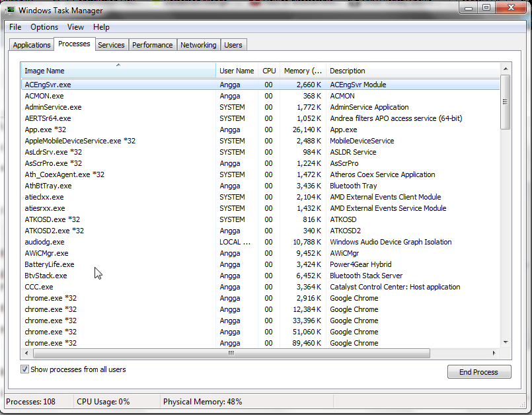Viewport: 532px width, 415px height.
Task: Click the horizontal scrollbar thumb
Action: click(231, 354)
